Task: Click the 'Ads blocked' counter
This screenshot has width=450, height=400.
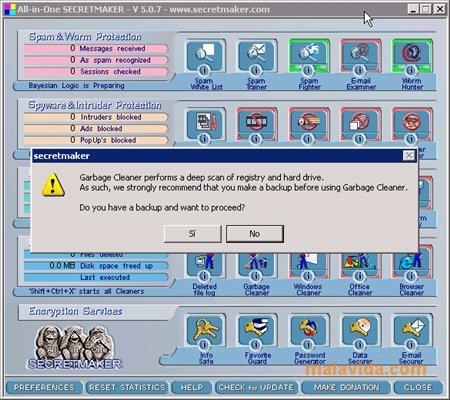Action: [x=96, y=129]
